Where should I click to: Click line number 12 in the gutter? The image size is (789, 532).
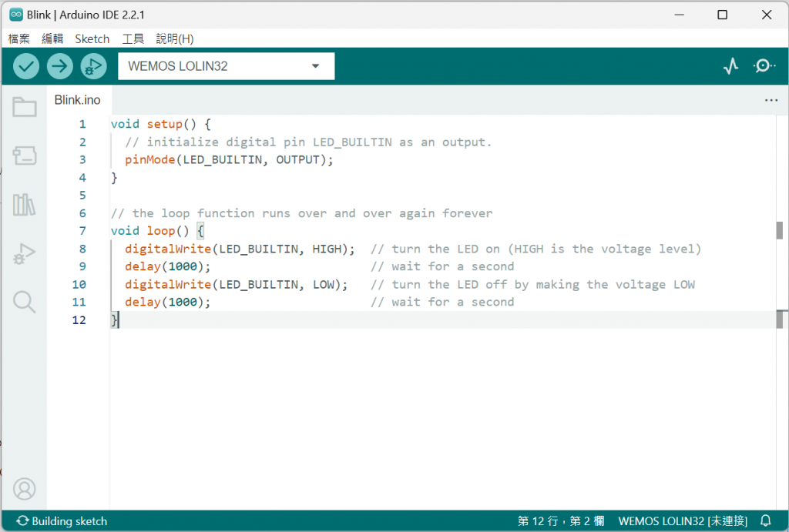pos(79,320)
